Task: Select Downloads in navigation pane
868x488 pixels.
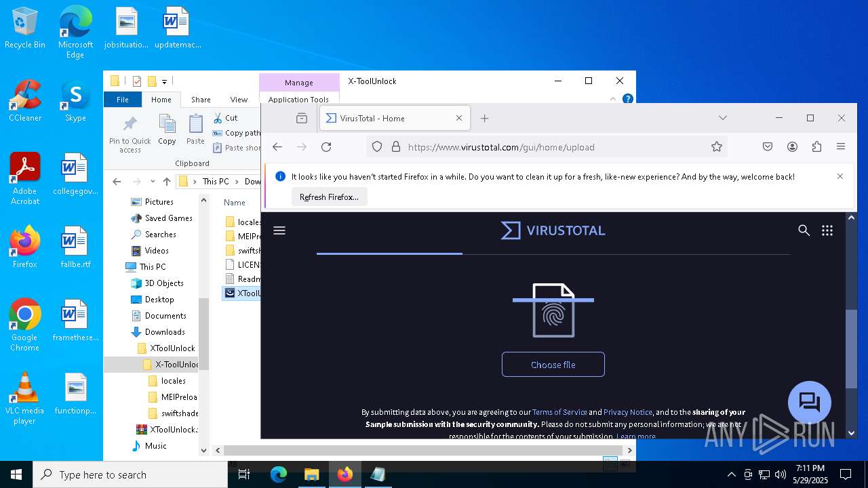Action: pyautogui.click(x=165, y=332)
